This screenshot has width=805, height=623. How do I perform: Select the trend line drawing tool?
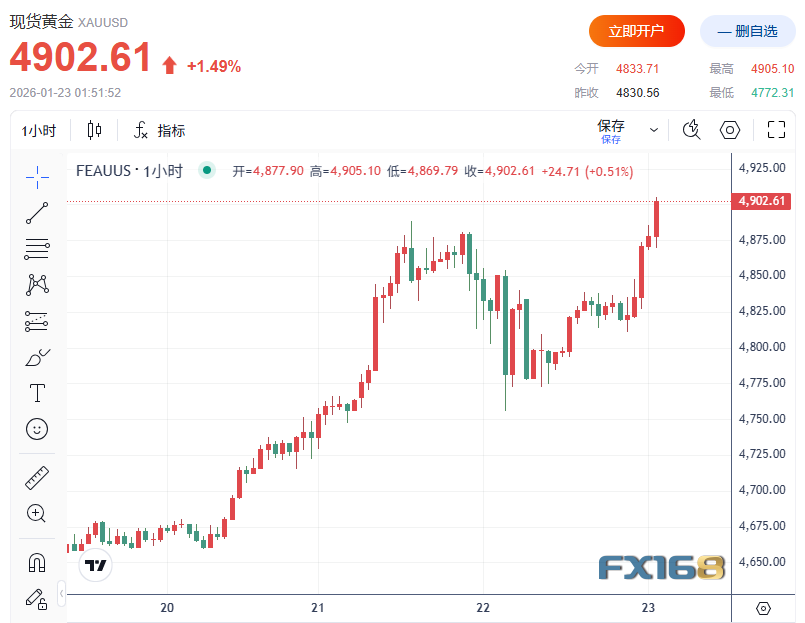pyautogui.click(x=36, y=212)
